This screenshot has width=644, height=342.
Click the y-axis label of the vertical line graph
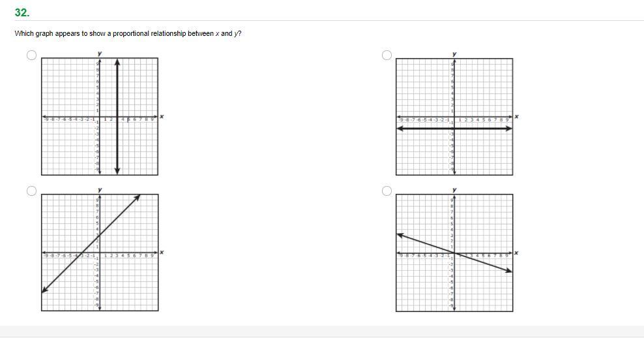click(x=99, y=53)
